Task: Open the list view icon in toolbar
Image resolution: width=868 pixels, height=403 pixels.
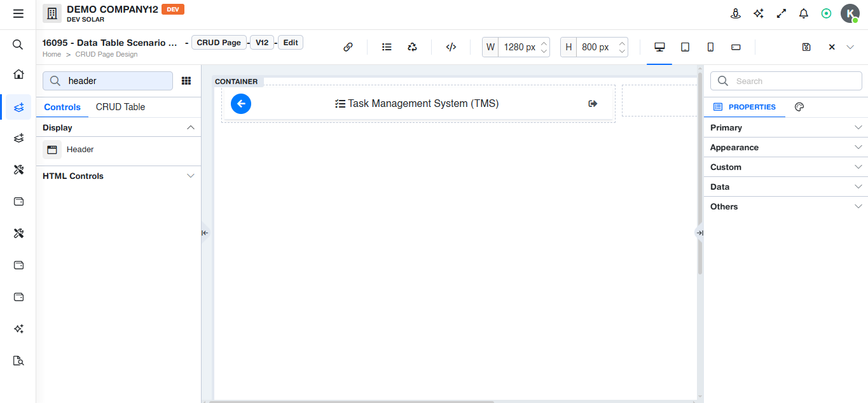Action: [x=387, y=46]
